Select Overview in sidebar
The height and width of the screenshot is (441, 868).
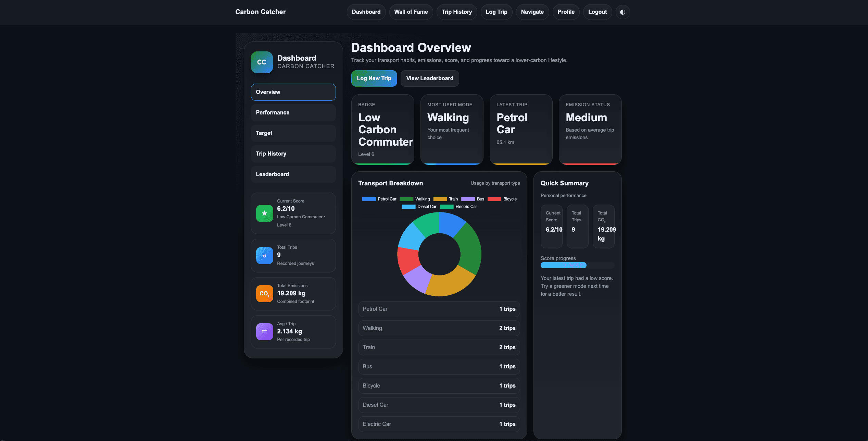[293, 92]
